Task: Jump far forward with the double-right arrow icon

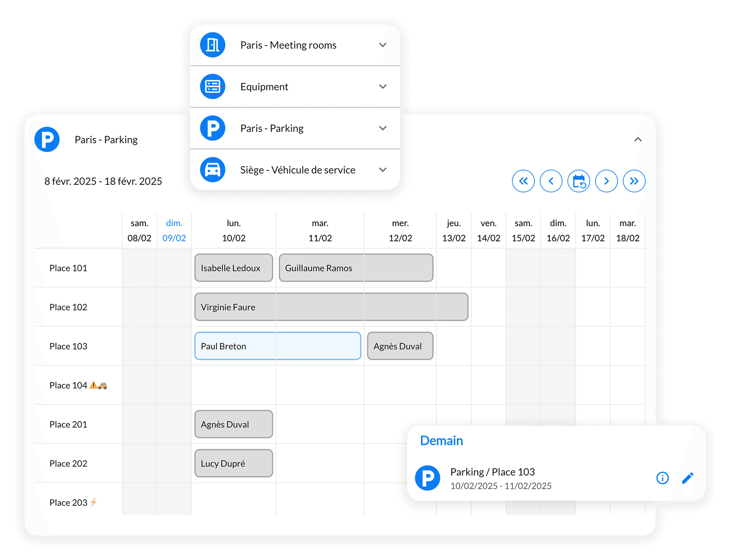Action: [x=634, y=181]
